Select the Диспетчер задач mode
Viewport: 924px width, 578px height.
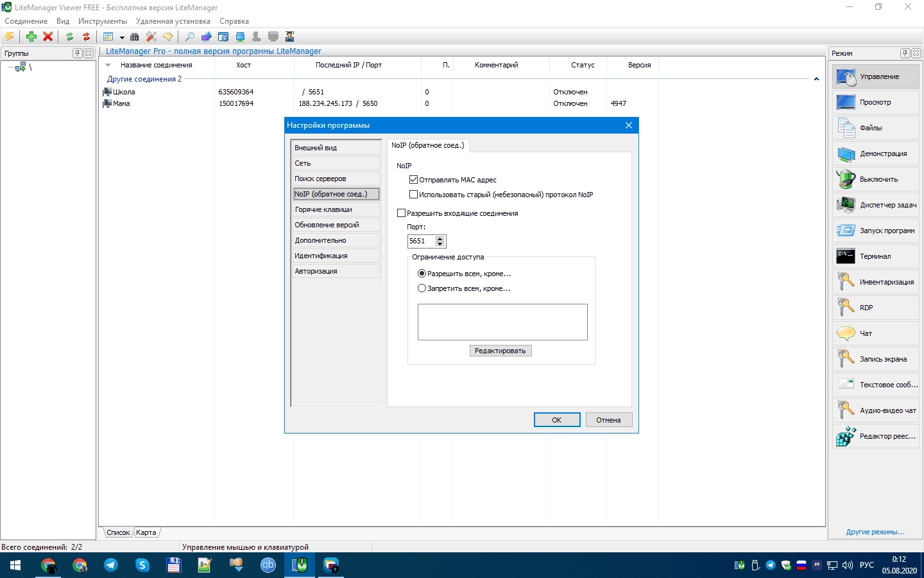pos(876,205)
